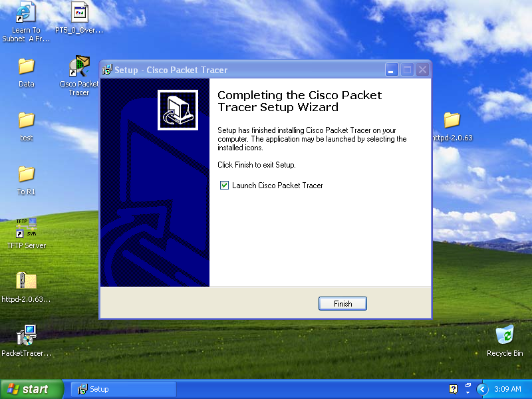Select the Learn To Subnet shortcut icon
The image size is (532, 399).
(x=26, y=12)
